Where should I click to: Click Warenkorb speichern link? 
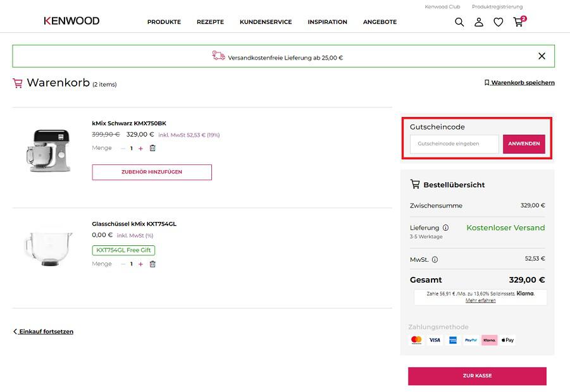coord(523,82)
